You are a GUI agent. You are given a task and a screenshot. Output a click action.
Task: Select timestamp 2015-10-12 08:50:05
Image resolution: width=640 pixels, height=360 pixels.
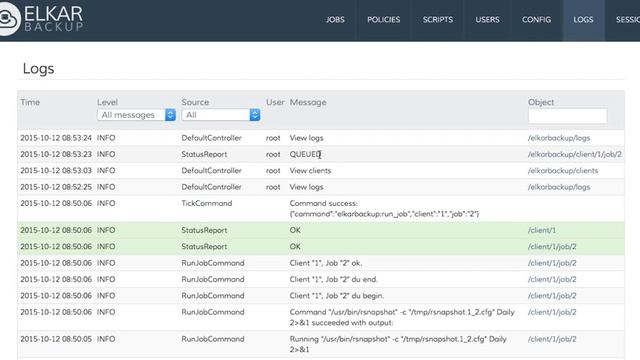click(56, 339)
